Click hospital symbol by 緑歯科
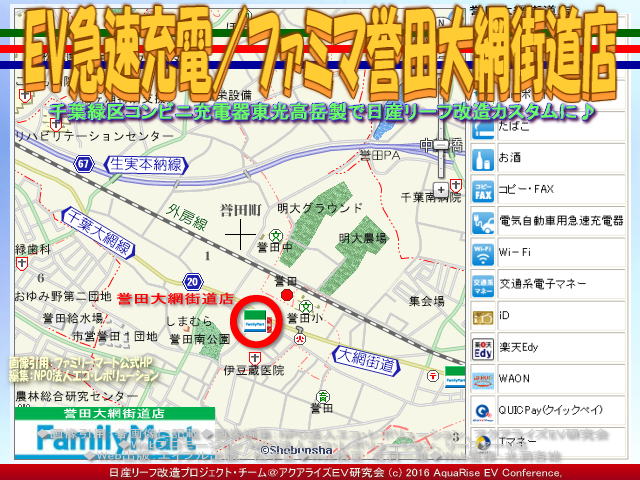The width and height of the screenshot is (640, 480). click(x=21, y=264)
